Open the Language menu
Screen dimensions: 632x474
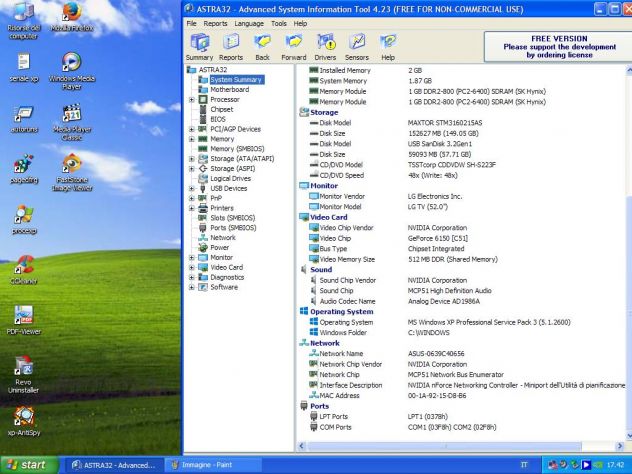pos(249,24)
